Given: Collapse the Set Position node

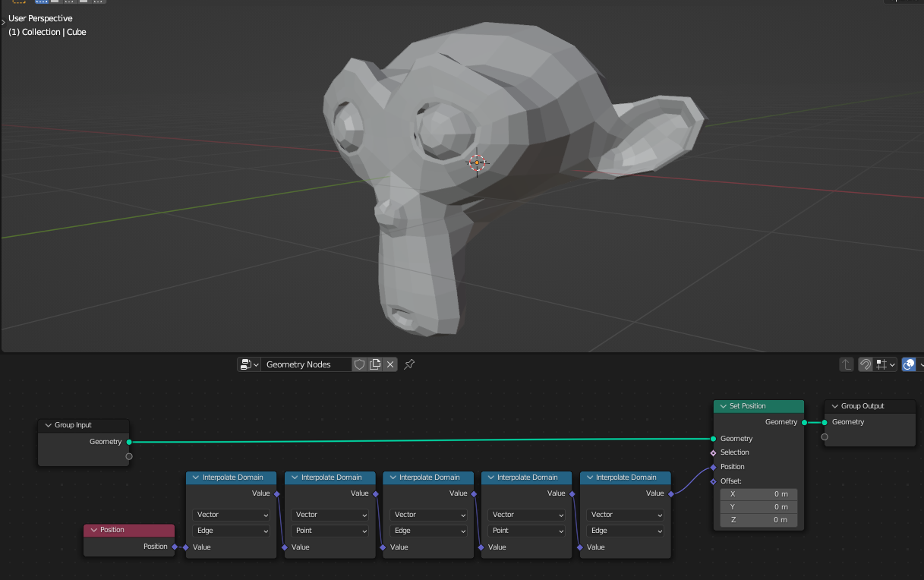Looking at the screenshot, I should 722,406.
